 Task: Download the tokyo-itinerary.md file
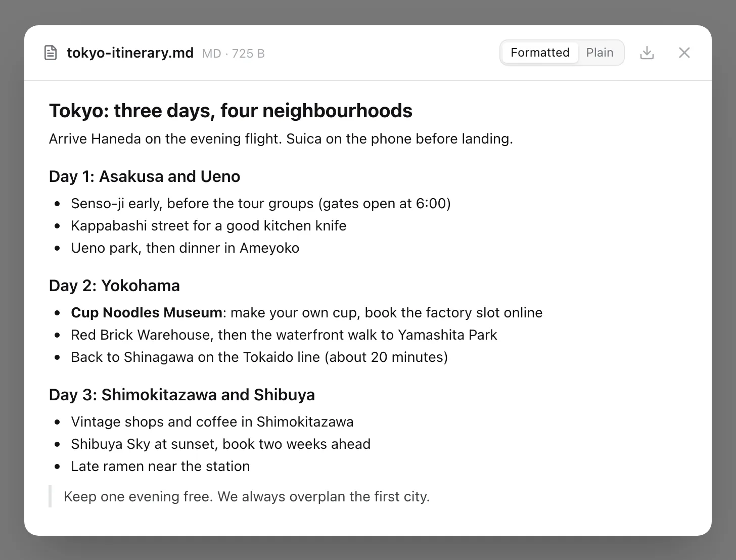point(647,53)
